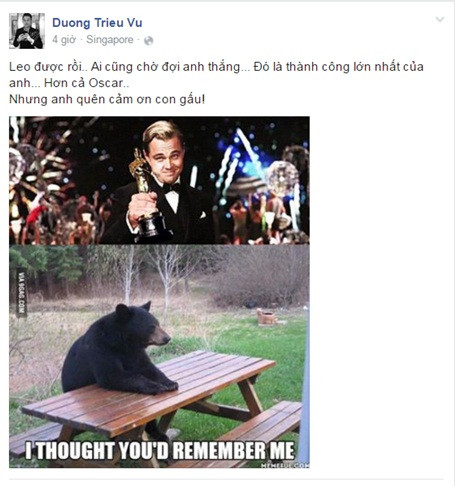Open the '4 giờ' timestamp link
The height and width of the screenshot is (486, 455).
tap(64, 40)
